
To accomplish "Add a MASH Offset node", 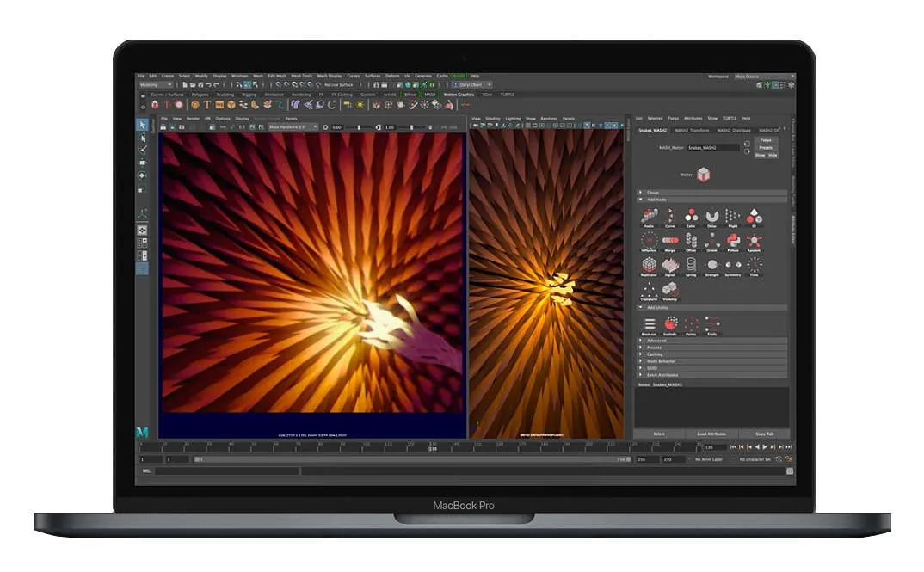I will (691, 241).
